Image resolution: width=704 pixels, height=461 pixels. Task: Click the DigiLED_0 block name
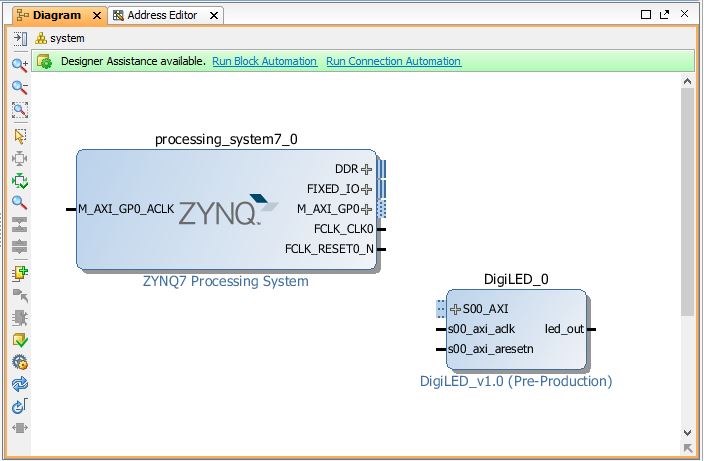coord(516,280)
